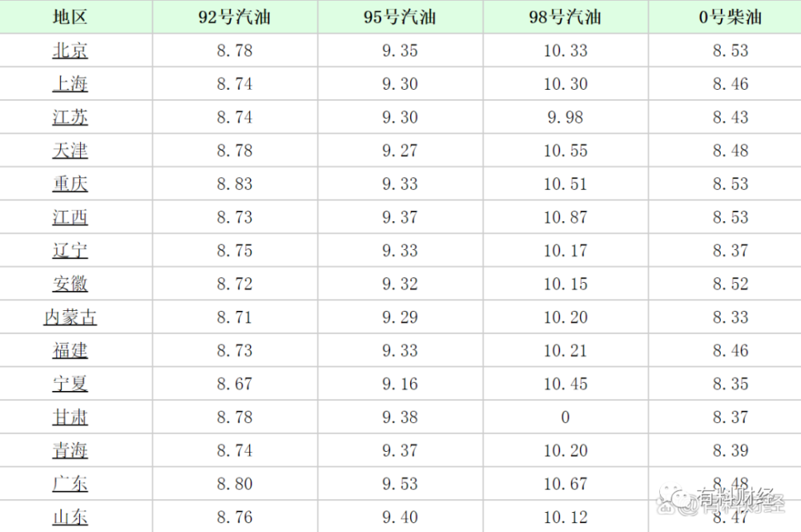Image resolution: width=801 pixels, height=532 pixels.
Task: Open the 广东 link
Action: pyautogui.click(x=70, y=484)
